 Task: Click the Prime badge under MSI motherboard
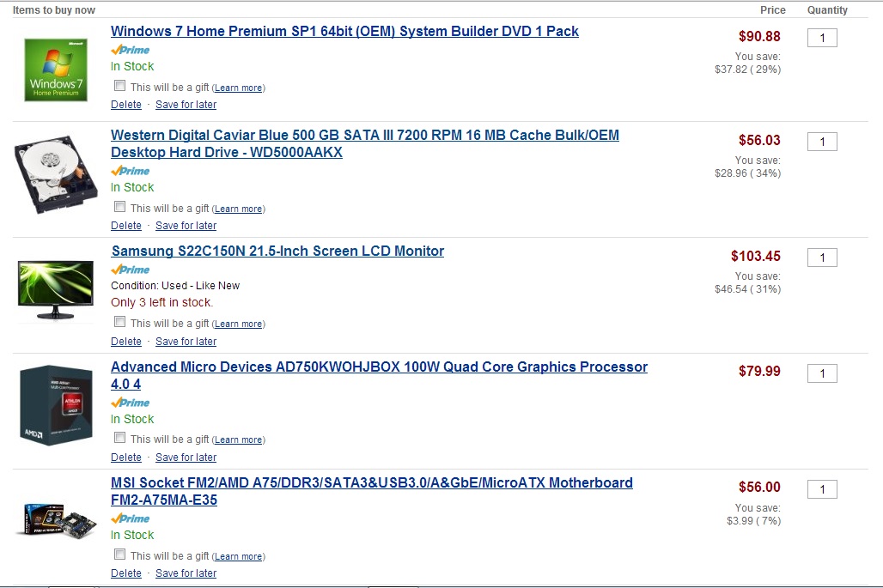coord(131,518)
